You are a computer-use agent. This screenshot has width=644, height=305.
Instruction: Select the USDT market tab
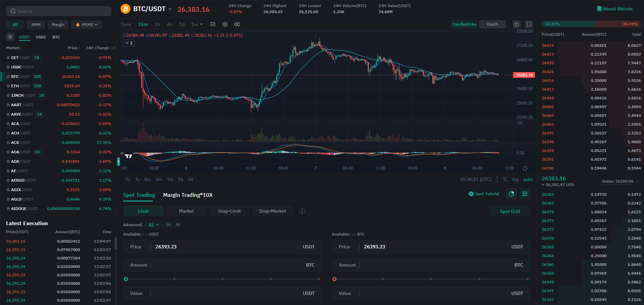pos(24,37)
